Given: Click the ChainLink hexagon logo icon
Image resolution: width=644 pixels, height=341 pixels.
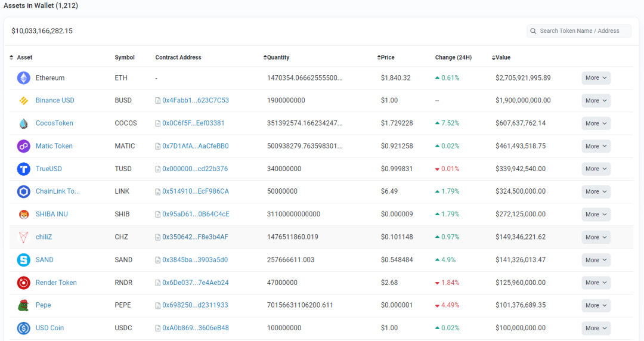Looking at the screenshot, I should (x=23, y=191).
